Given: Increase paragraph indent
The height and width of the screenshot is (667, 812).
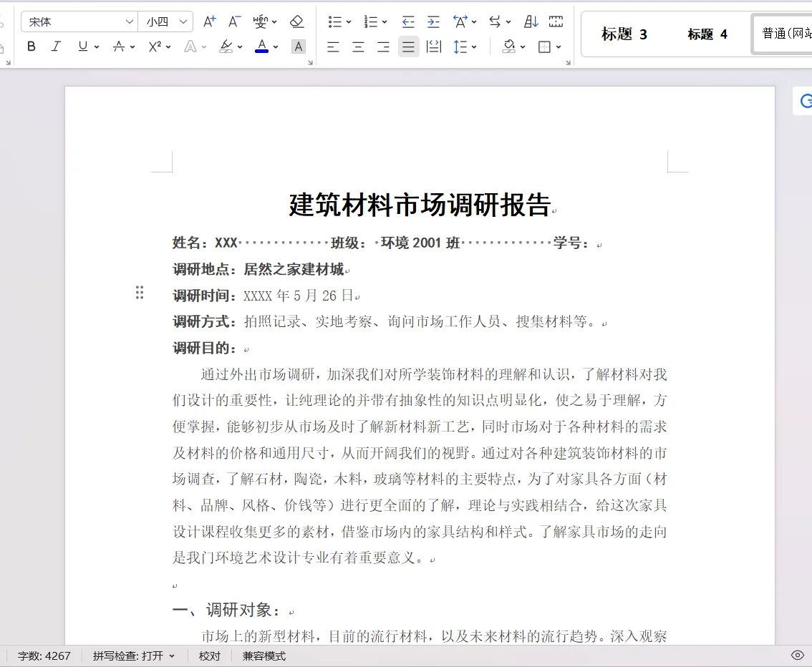Looking at the screenshot, I should [433, 21].
